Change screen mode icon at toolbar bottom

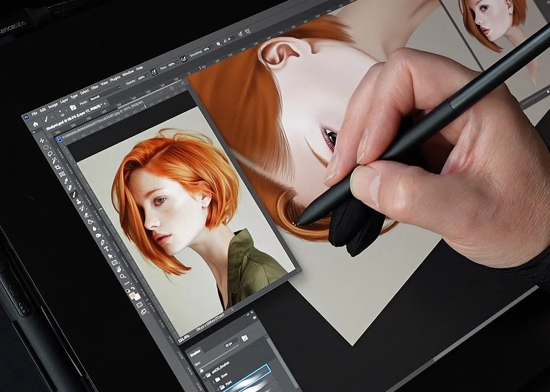144,311
